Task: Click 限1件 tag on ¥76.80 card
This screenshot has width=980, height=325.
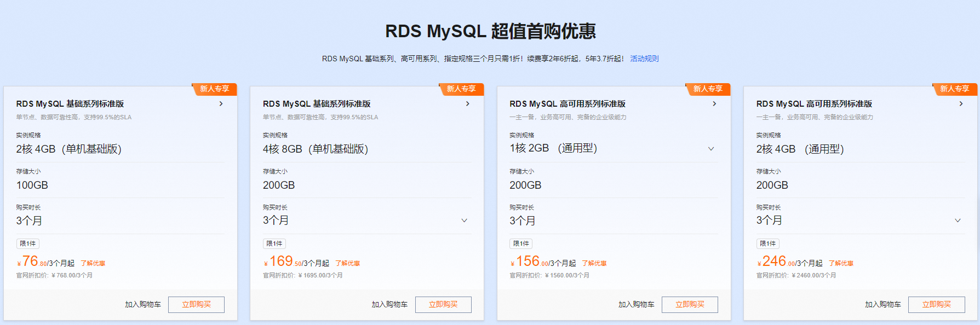Action: [28, 244]
